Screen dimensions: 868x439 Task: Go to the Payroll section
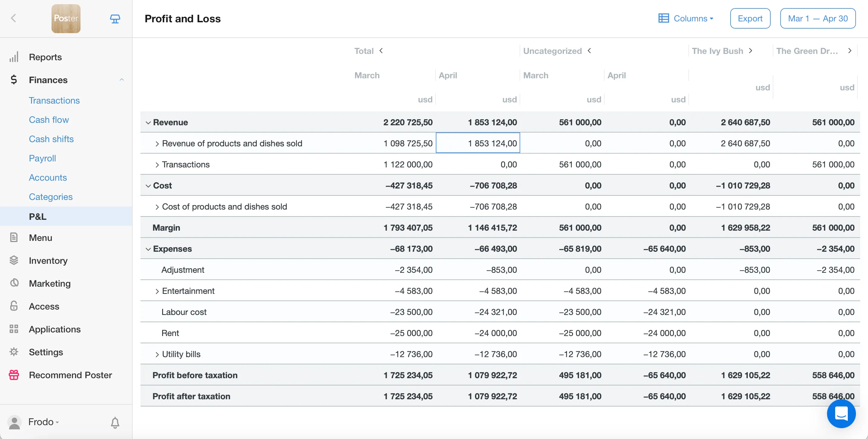[42, 158]
